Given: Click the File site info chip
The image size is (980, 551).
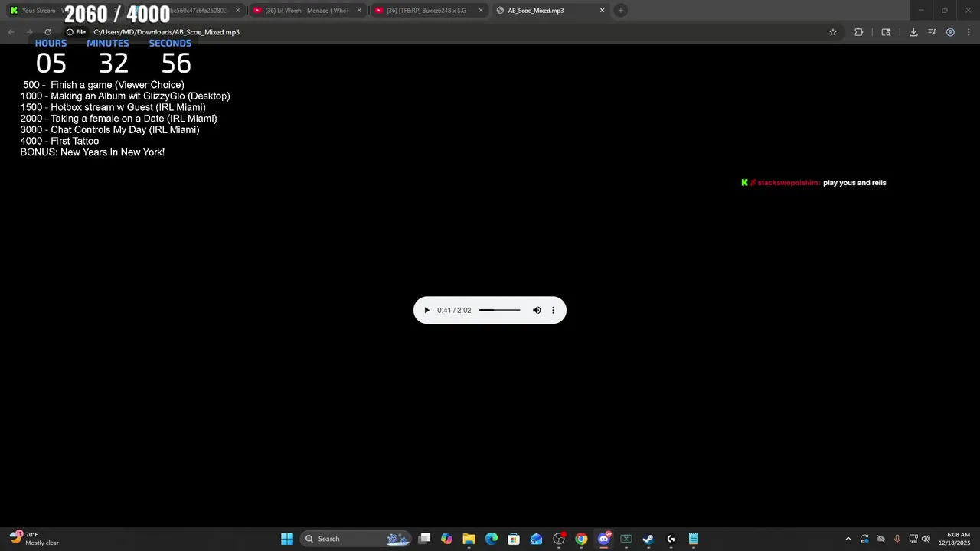Looking at the screenshot, I should coord(76,32).
